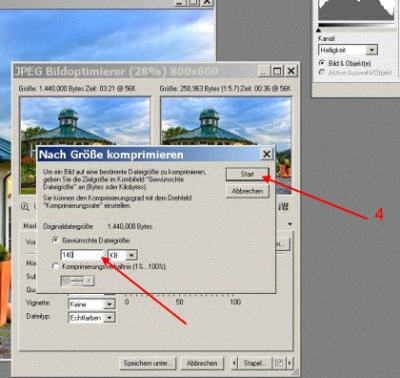Select the Komprimierungsverhältnis radio option

tap(56, 266)
